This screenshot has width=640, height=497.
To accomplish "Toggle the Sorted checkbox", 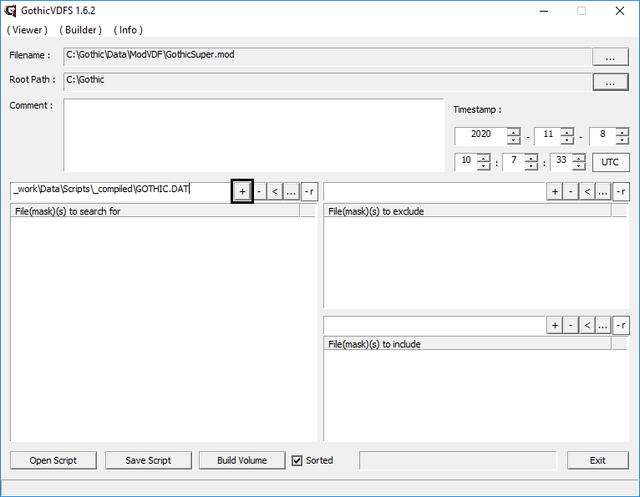I will pos(297,461).
